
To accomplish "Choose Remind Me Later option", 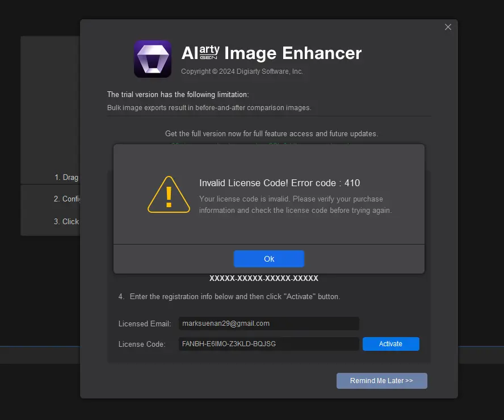I will pyautogui.click(x=381, y=380).
